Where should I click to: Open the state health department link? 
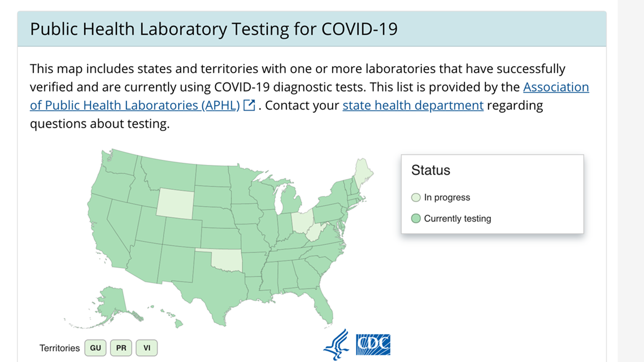tap(413, 106)
